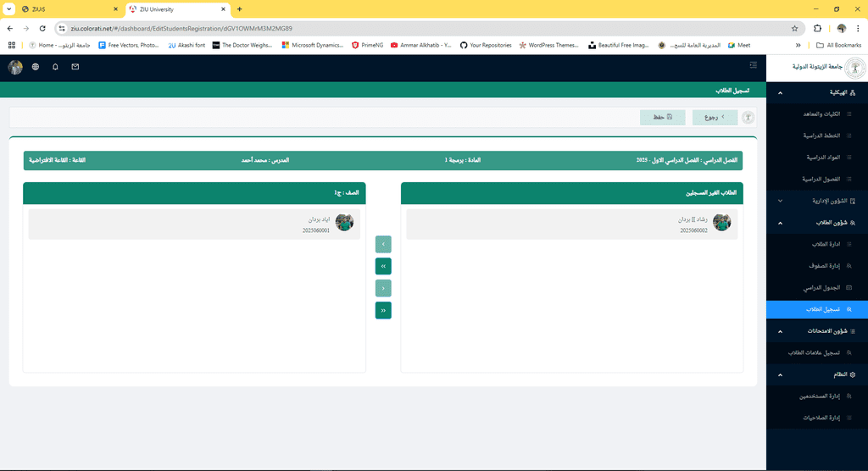Open إدارة المستخدمين sidebar item
The height and width of the screenshot is (471, 868).
(x=817, y=396)
